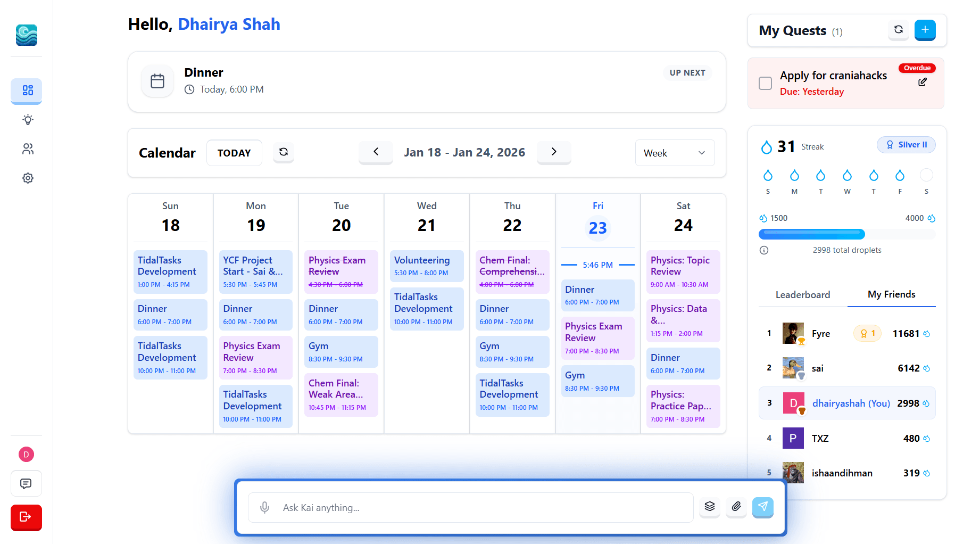Viewport: 980px width, 544px height.
Task: Open the dashboard grid icon in sidebar
Action: click(28, 90)
